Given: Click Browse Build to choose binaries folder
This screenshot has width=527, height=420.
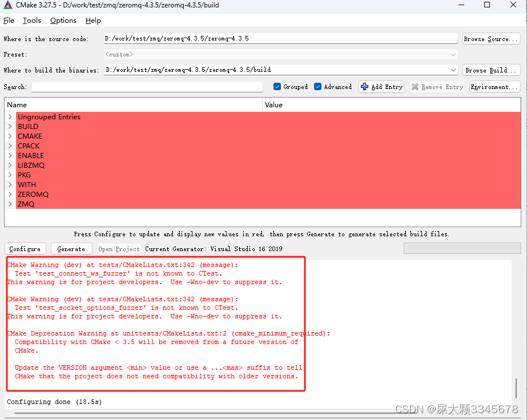Looking at the screenshot, I should pos(491,70).
